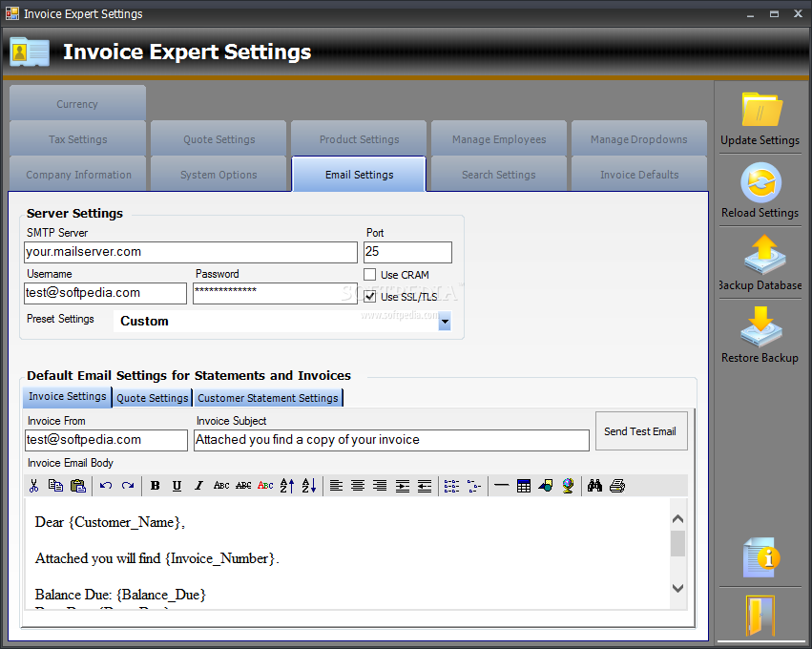
Task: Align email body text left
Action: click(336, 486)
